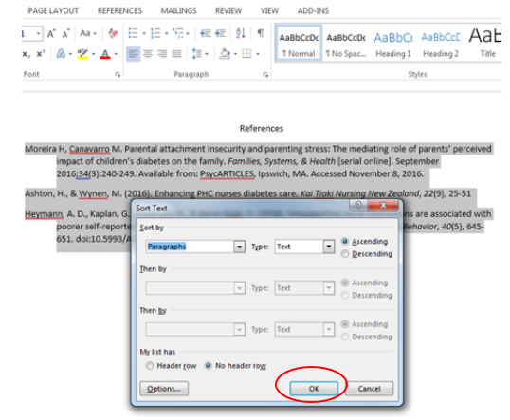Viewport: 510px width, 420px height.
Task: Open sort Options... button
Action: (164, 389)
